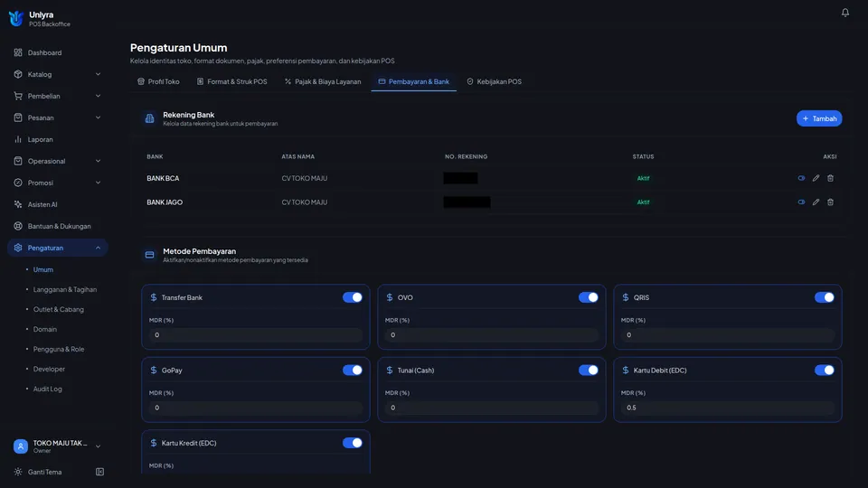Switch to the Pajak & Biaya Layanan tab
Viewport: 868px width, 488px height.
click(322, 81)
